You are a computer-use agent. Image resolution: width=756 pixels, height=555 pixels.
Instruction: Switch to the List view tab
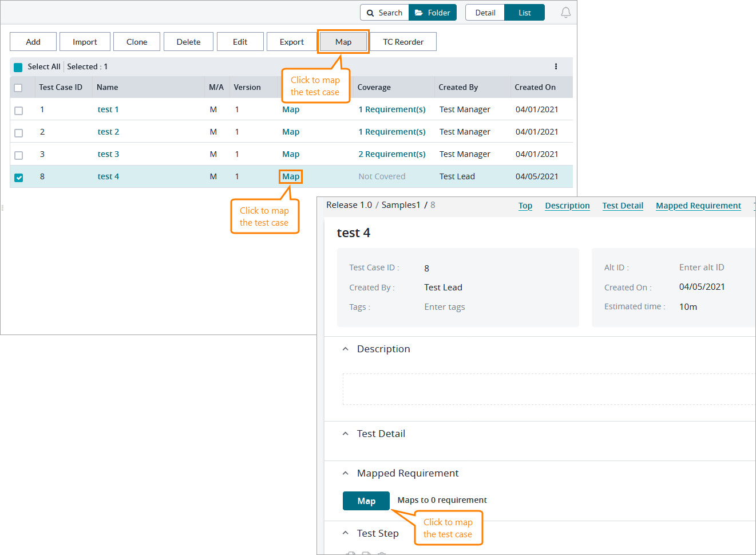pos(524,13)
